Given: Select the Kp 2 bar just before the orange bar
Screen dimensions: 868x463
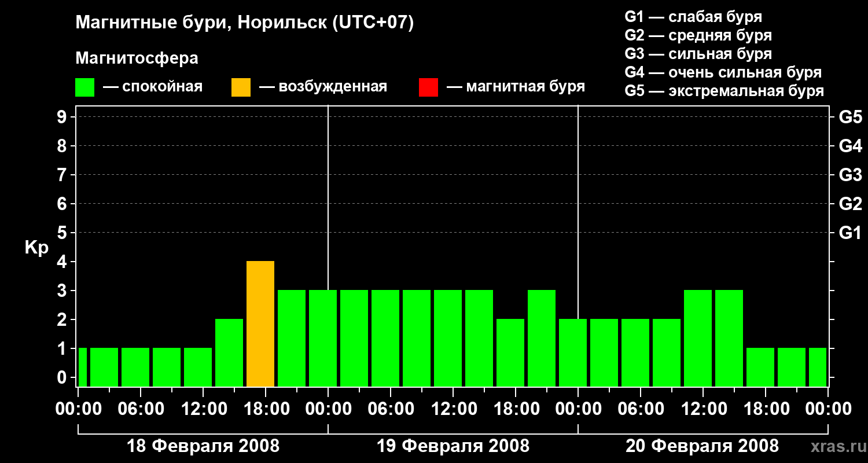Looking at the screenshot, I should (x=229, y=353).
